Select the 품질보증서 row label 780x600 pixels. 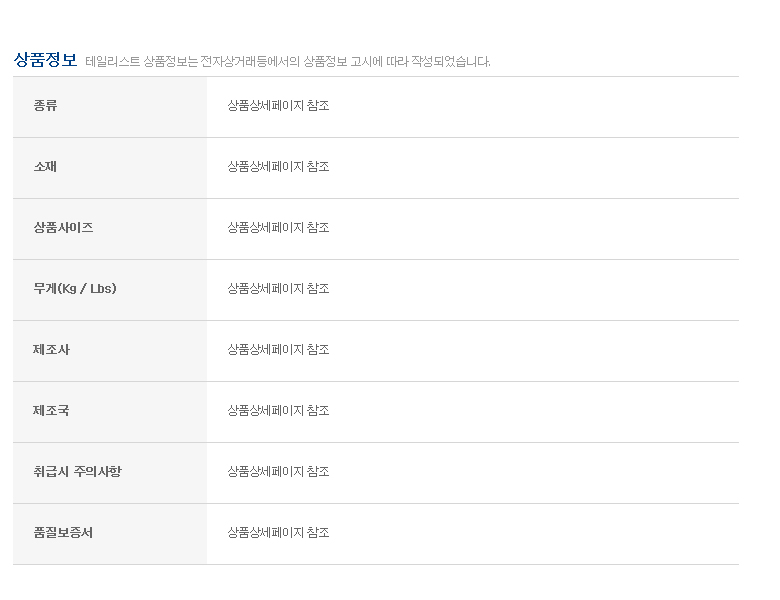point(63,533)
